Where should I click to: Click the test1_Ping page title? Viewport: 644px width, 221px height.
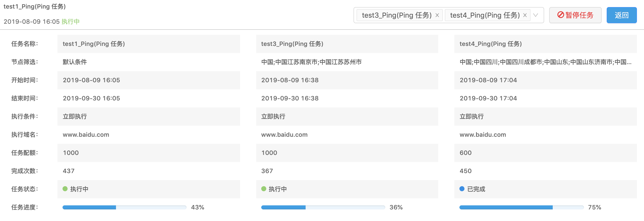coord(35,7)
